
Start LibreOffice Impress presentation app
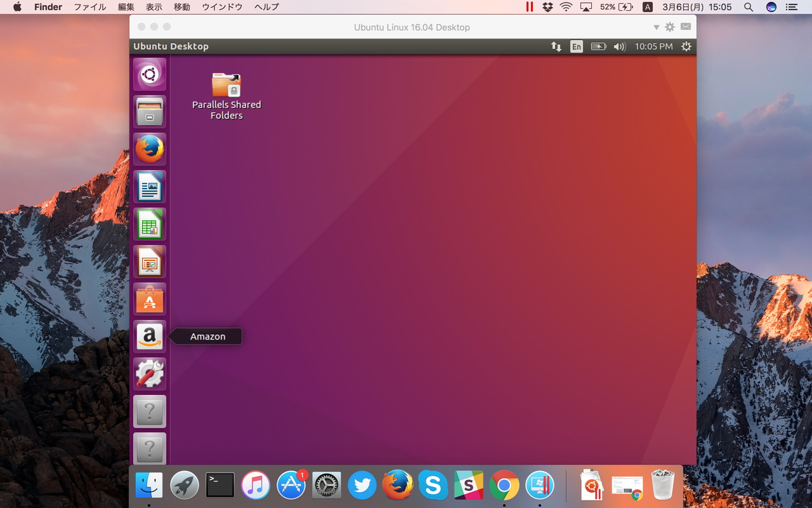(x=150, y=261)
